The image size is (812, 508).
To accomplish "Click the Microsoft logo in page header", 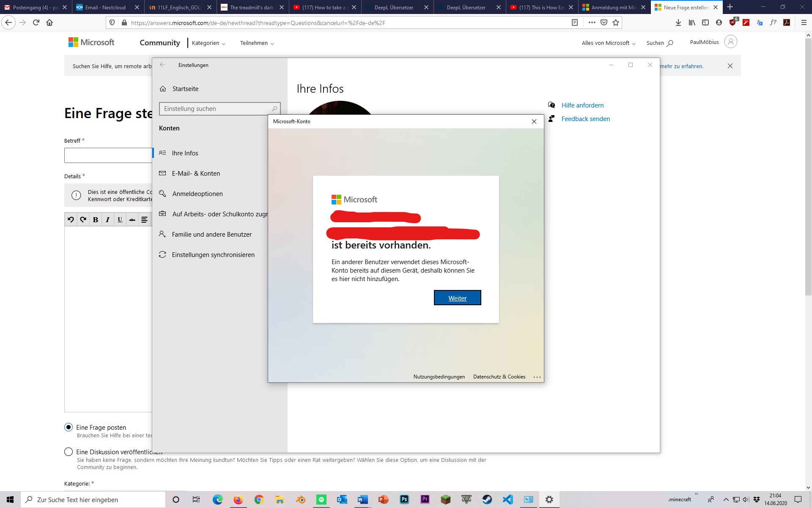I will (91, 42).
